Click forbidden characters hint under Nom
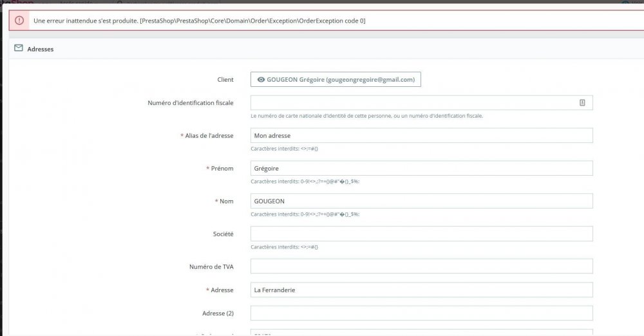The height and width of the screenshot is (336, 644). [x=305, y=214]
